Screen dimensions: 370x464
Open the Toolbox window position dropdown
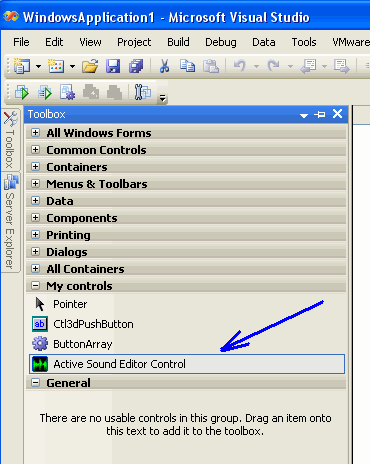[304, 115]
